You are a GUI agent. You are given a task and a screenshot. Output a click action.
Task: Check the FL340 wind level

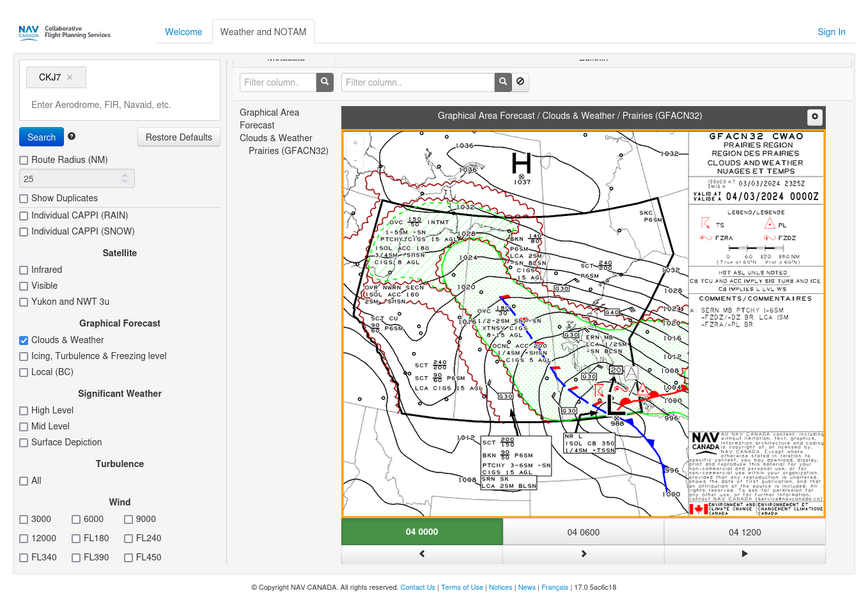pyautogui.click(x=24, y=558)
